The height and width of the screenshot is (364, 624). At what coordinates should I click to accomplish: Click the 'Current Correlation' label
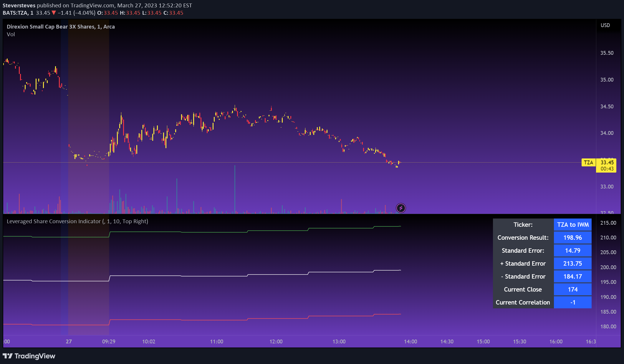pos(523,302)
